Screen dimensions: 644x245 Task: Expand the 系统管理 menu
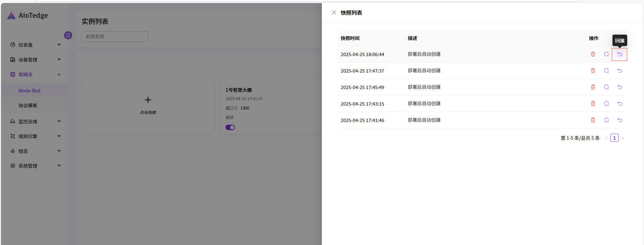[x=35, y=166]
